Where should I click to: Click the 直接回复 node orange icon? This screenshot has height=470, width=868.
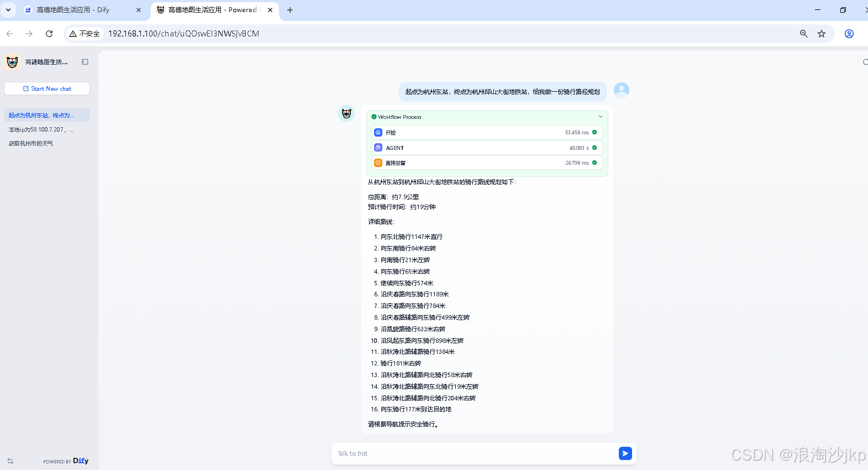pos(378,163)
